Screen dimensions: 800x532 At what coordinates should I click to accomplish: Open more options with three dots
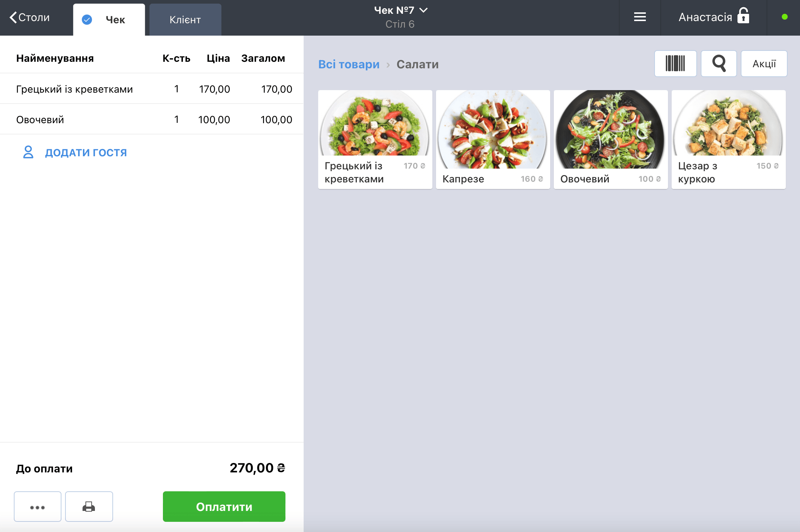37,507
